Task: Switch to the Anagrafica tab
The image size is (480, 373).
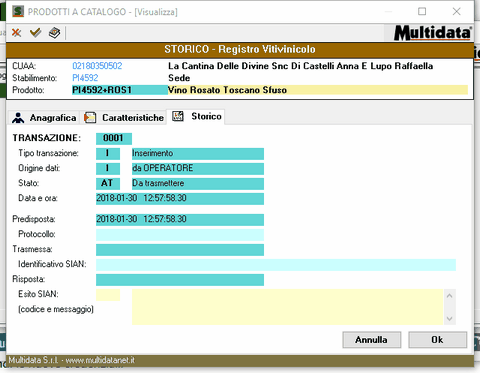Action: coord(44,118)
